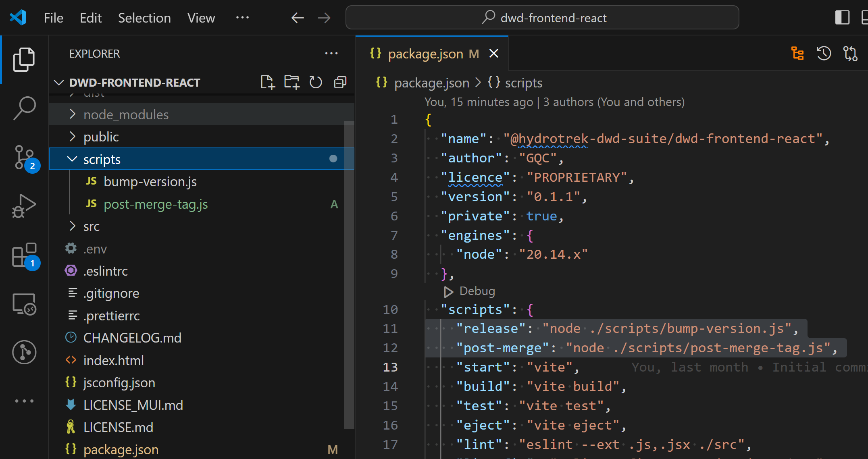868x459 pixels.
Task: Open the .eslintrc file
Action: (201, 271)
